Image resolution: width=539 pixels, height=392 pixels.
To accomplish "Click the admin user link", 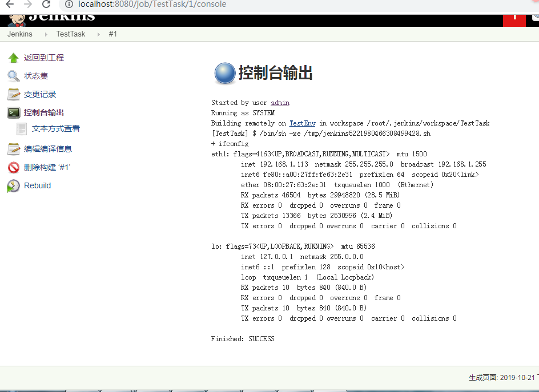I will 280,103.
